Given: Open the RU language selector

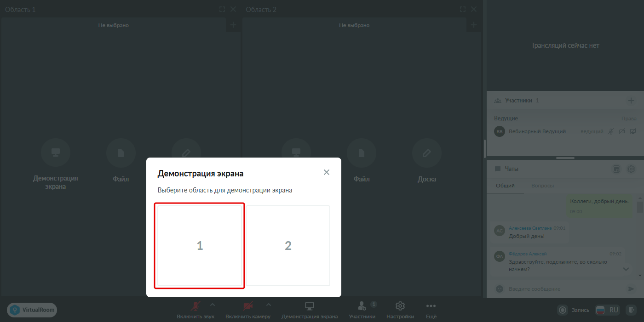Looking at the screenshot, I should (x=607, y=310).
